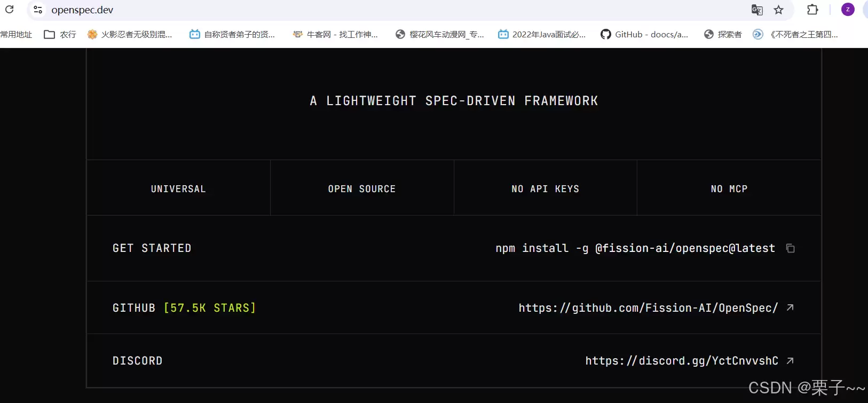Viewport: 868px width, 403px height.
Task: Open the 农行 bookmark folder
Action: click(60, 35)
